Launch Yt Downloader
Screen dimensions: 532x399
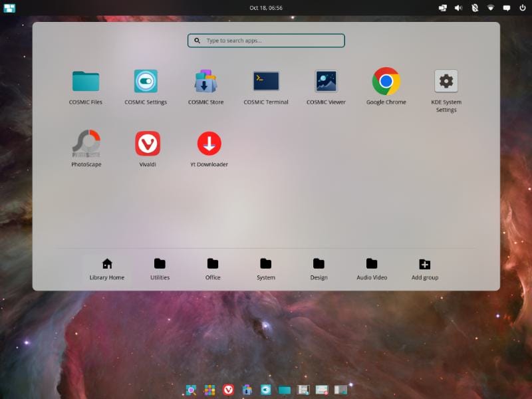209,149
